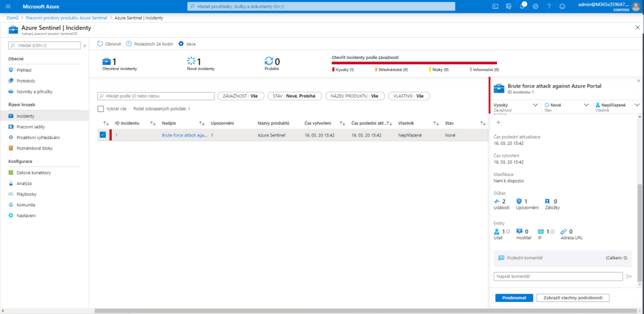
Task: Open Datové konektory in sidebar
Action: 34,172
